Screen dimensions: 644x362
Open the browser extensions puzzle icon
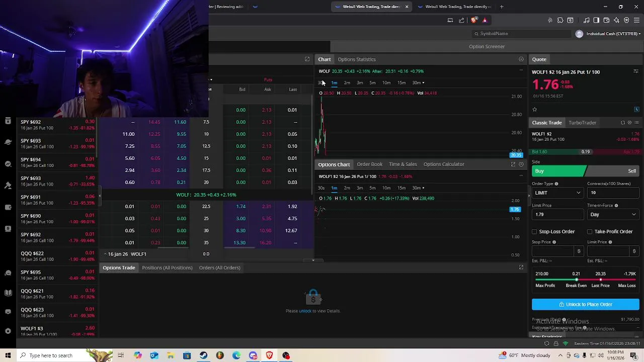(x=560, y=20)
